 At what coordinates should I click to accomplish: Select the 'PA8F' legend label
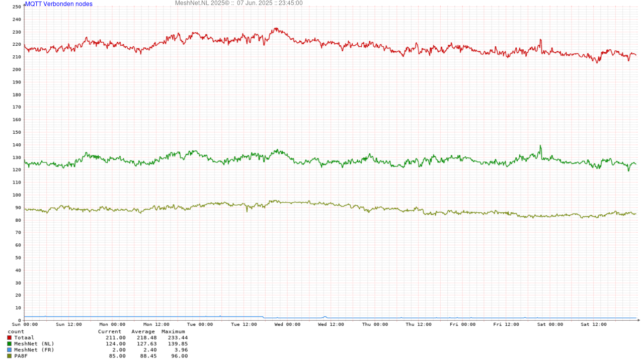(21, 356)
